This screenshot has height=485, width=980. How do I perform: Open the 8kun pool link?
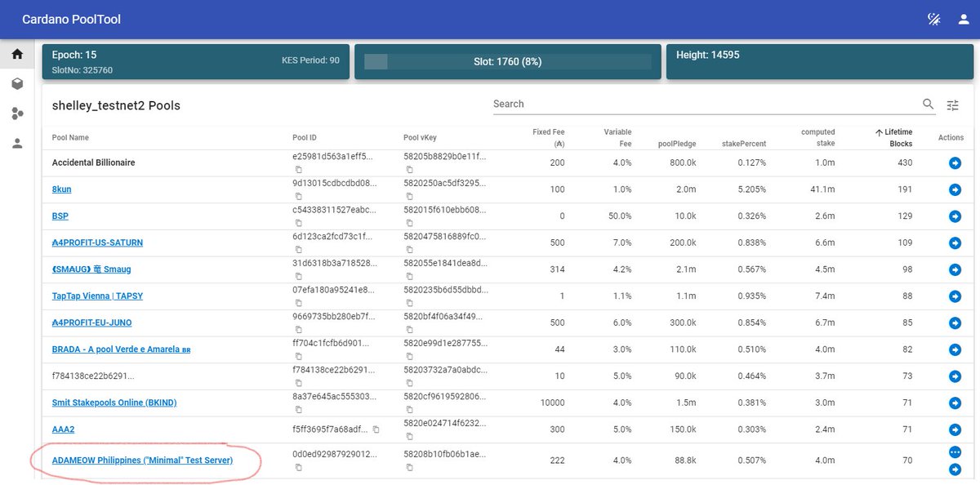point(61,189)
